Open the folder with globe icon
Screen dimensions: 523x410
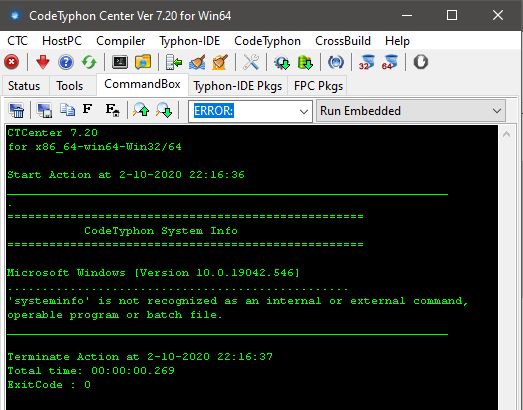[143, 62]
